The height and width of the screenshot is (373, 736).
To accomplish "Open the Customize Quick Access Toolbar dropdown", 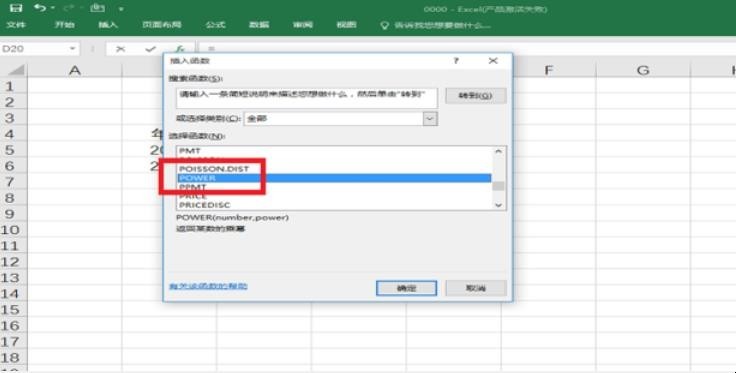I will point(121,9).
